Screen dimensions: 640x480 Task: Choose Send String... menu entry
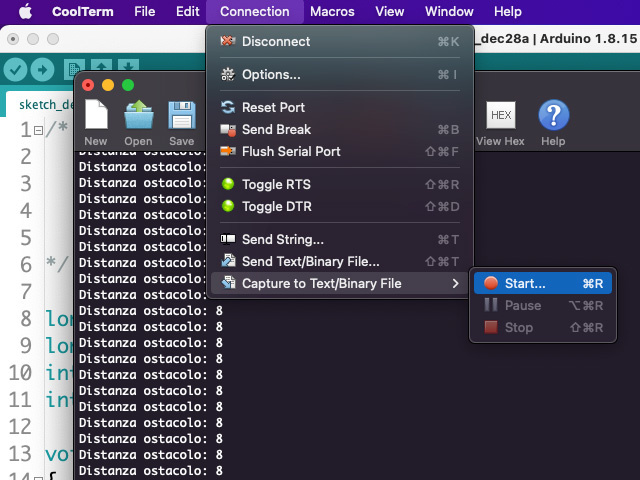[283, 239]
